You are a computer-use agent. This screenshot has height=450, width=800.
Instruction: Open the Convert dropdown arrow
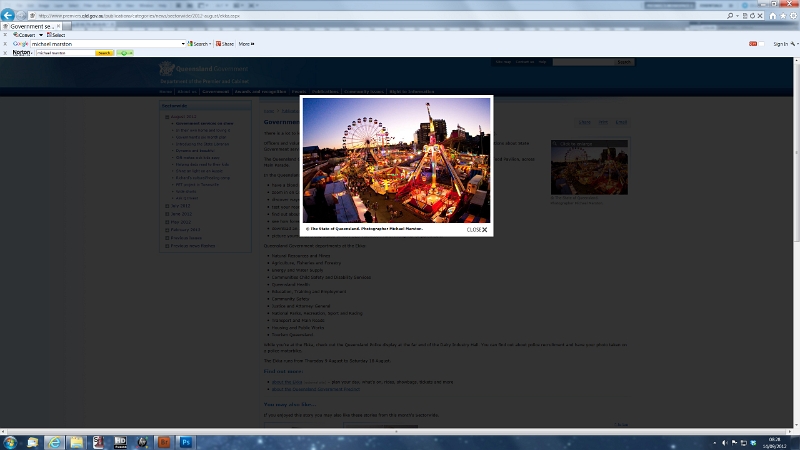click(x=41, y=35)
